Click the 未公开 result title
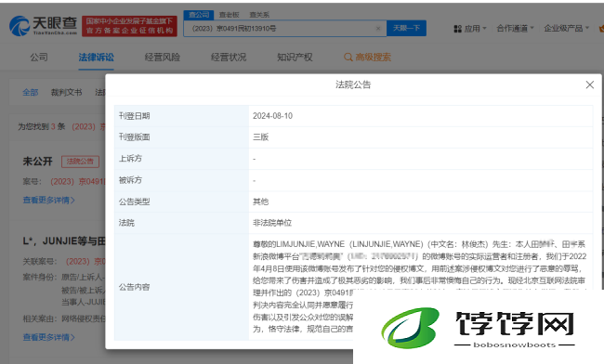 [37, 162]
